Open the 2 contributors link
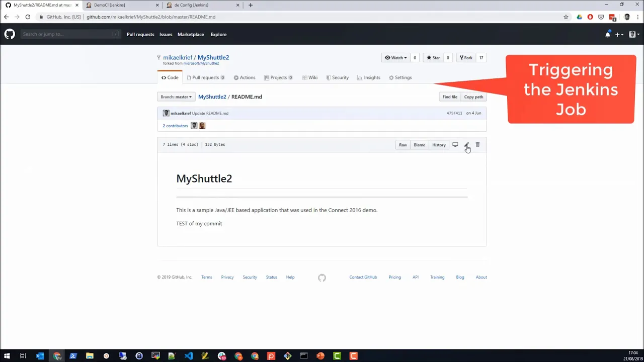 tap(175, 126)
